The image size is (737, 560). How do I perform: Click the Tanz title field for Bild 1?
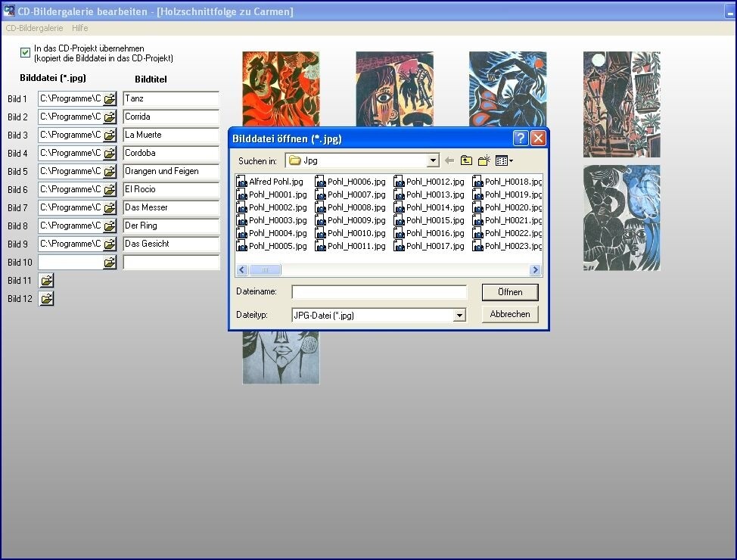171,98
